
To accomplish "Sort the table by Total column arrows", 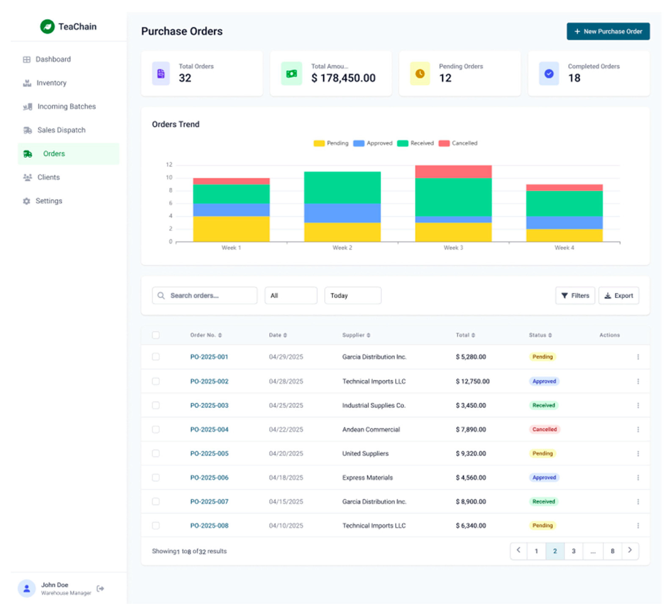I will pyautogui.click(x=473, y=335).
